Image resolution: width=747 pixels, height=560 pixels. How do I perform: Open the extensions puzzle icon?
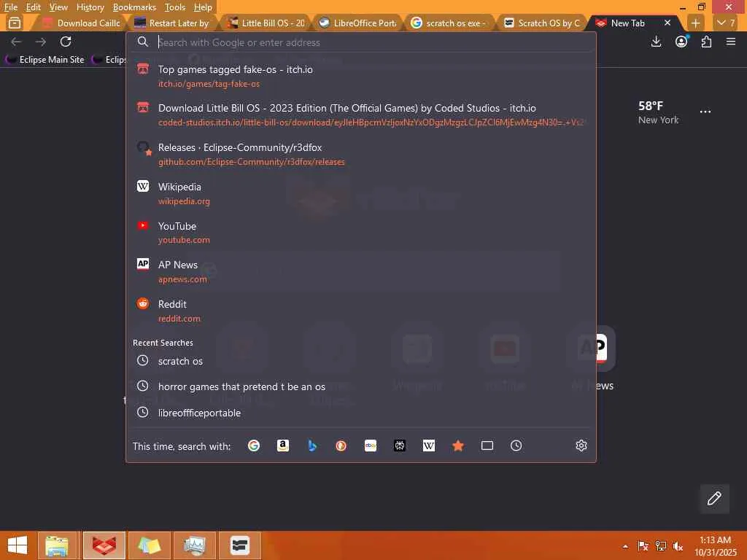click(x=706, y=42)
